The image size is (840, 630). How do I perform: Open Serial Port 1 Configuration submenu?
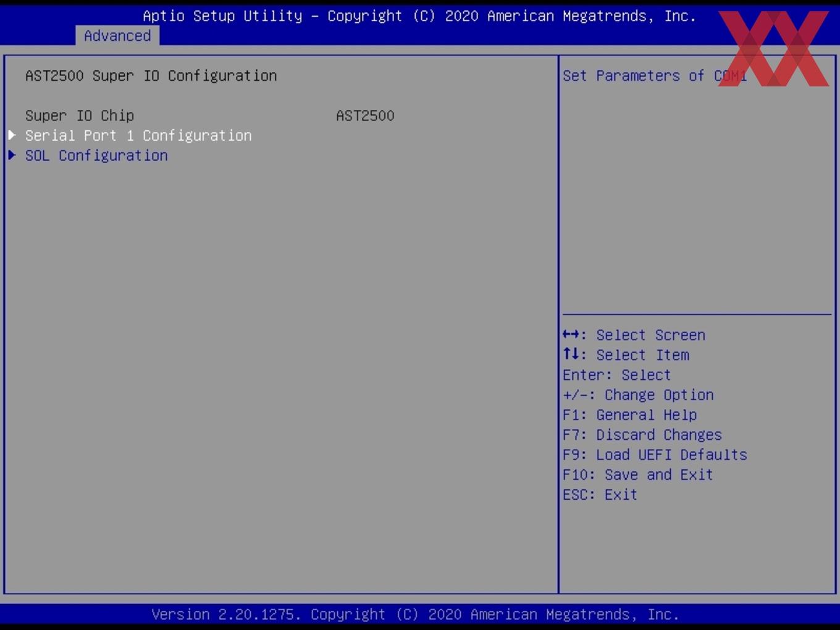click(138, 135)
